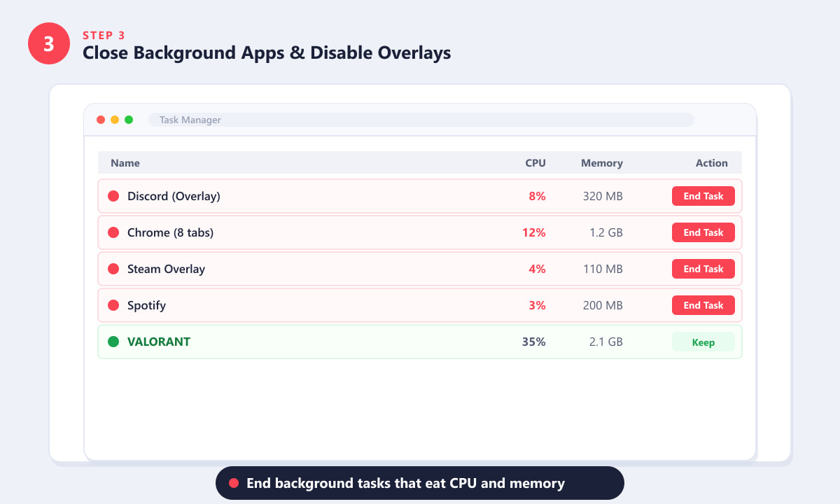Viewport: 840px width, 504px height.
Task: Click the 12% CPU value
Action: (x=534, y=232)
